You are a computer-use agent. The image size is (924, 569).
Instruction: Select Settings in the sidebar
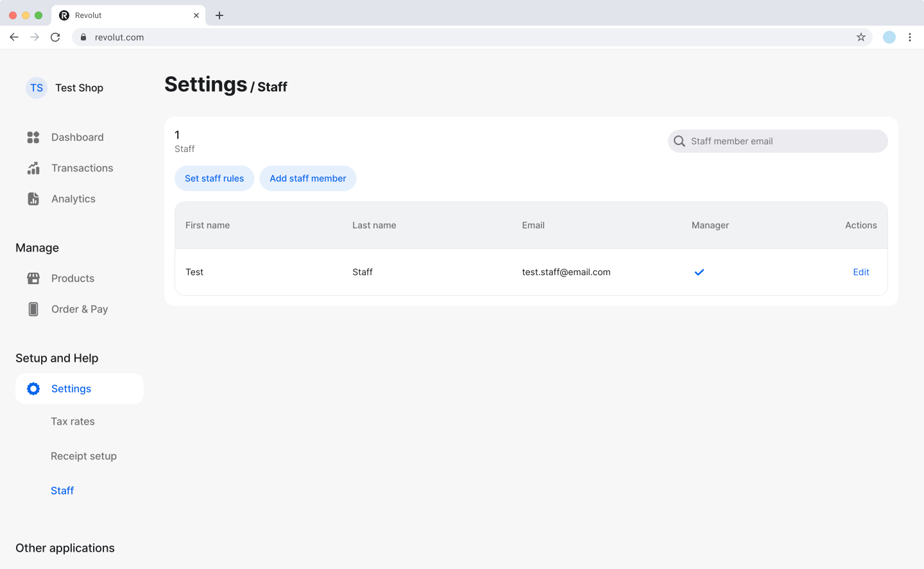coord(80,389)
